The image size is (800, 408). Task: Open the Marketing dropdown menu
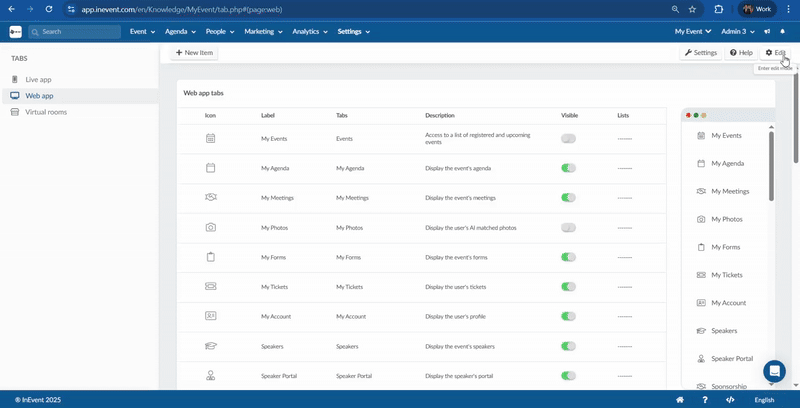click(x=263, y=32)
